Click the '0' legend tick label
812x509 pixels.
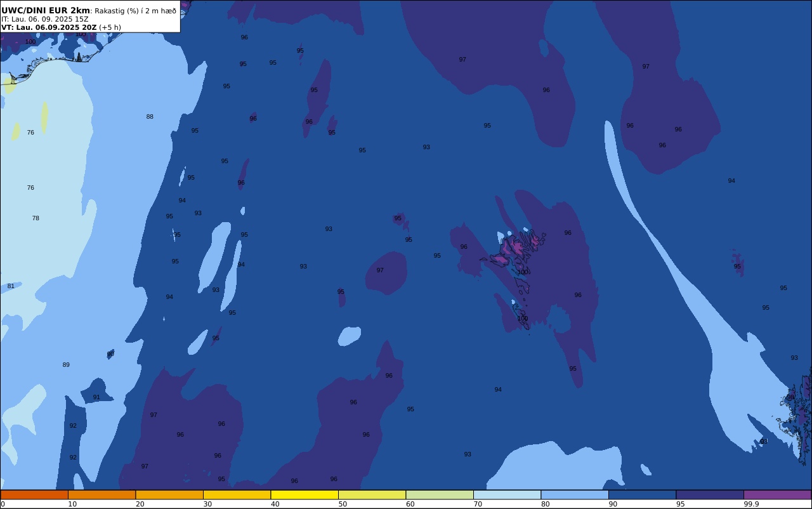[3, 504]
